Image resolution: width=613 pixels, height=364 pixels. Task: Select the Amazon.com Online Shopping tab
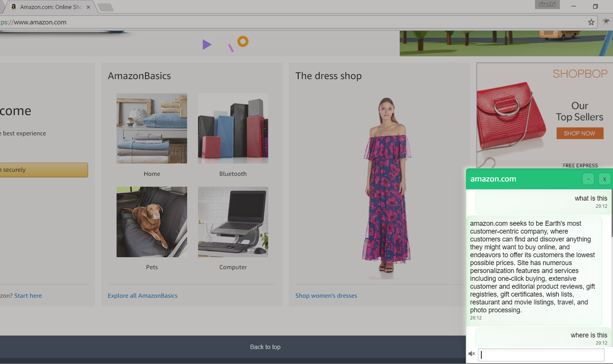[50, 7]
